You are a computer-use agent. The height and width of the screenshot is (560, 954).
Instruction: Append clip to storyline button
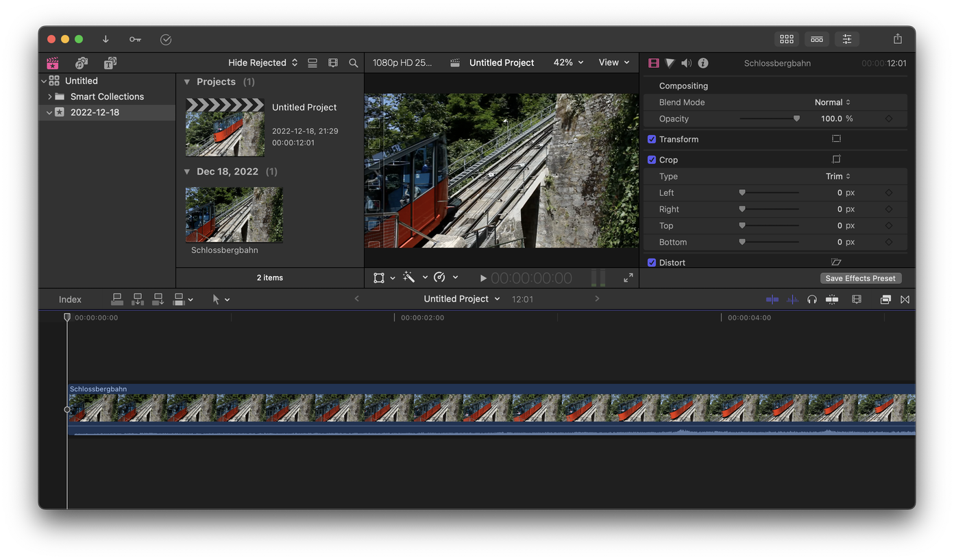[x=158, y=300]
